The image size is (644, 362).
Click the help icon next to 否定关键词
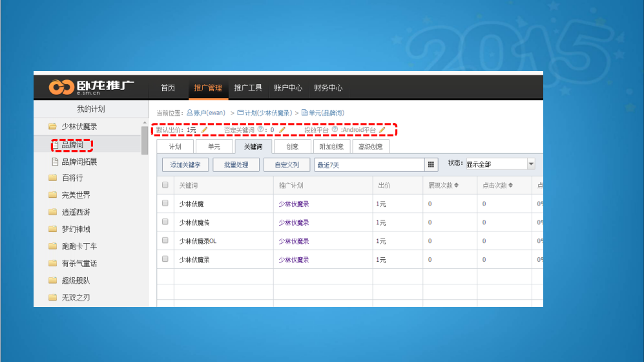(260, 130)
